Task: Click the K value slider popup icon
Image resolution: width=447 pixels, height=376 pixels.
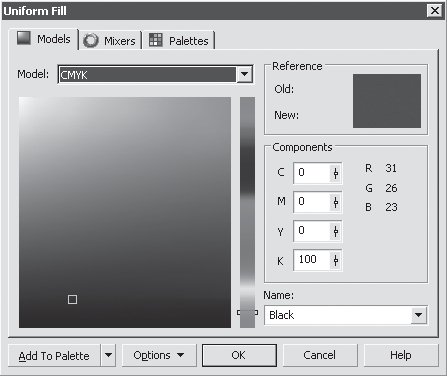Action: (336, 260)
